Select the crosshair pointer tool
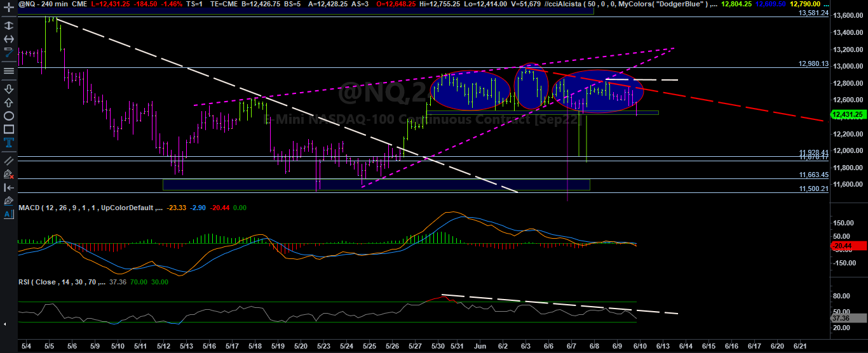868x353 pixels. [9, 8]
